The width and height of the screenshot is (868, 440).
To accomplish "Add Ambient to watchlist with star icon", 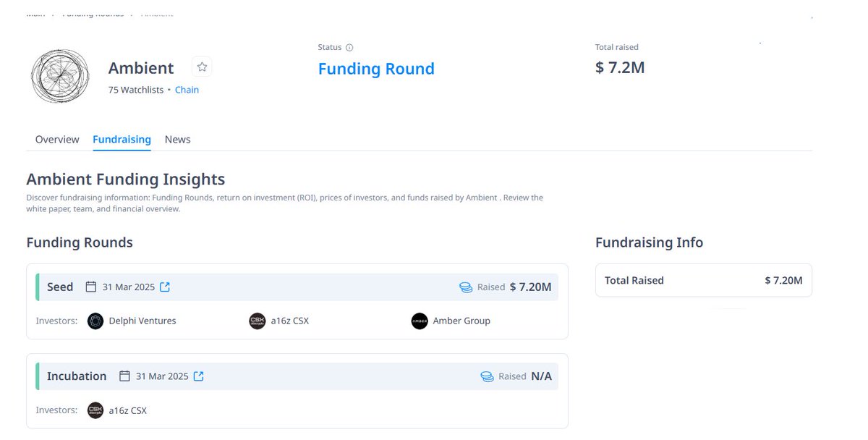I will [202, 67].
